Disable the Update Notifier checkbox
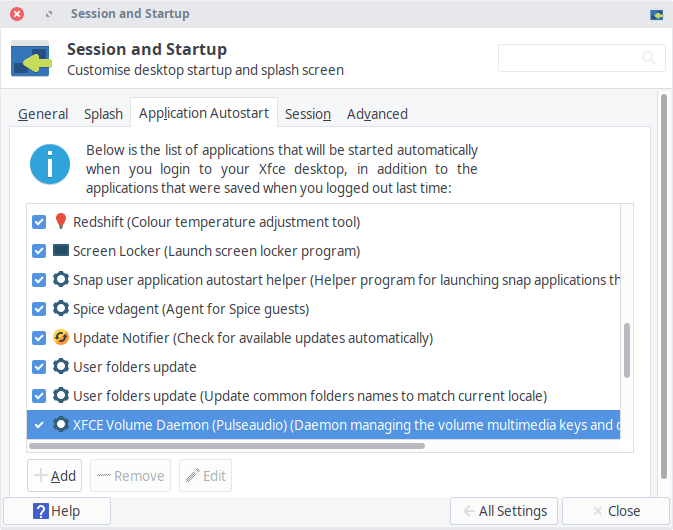This screenshot has height=530, width=673. click(x=39, y=338)
